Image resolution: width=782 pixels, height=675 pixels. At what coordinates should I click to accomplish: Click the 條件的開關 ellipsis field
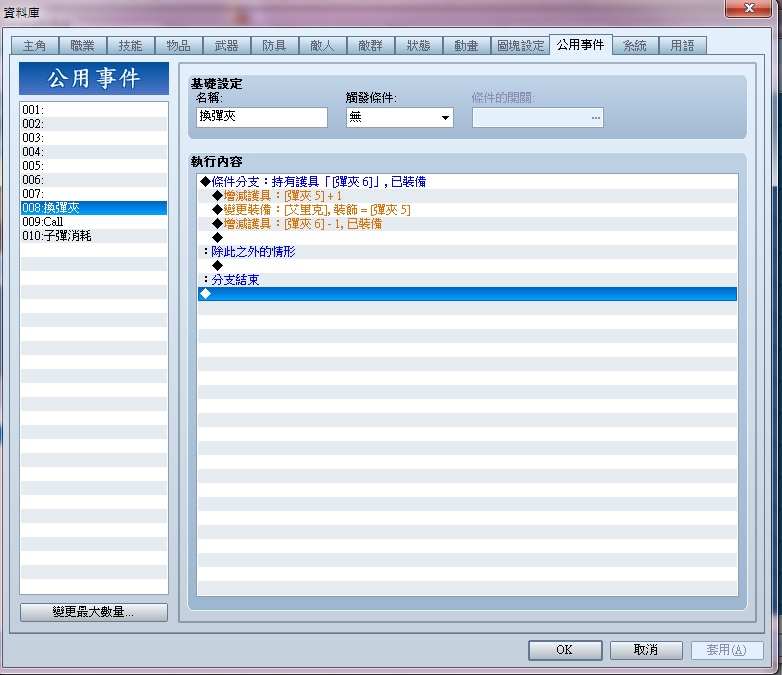(x=538, y=117)
